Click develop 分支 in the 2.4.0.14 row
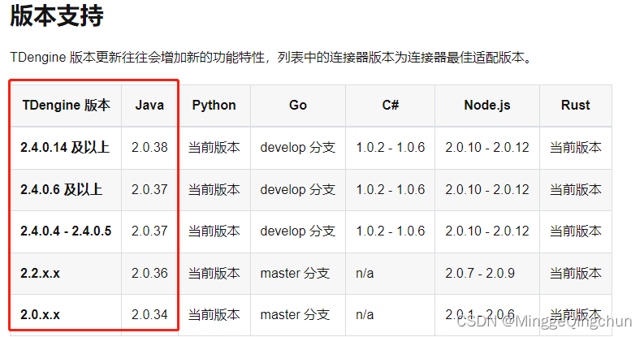 tap(298, 147)
